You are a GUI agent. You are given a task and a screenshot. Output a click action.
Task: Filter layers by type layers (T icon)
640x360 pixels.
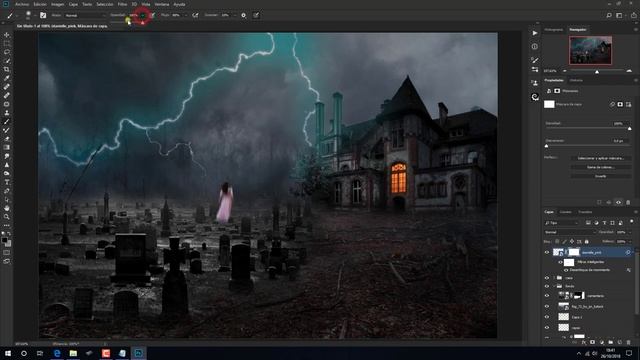[604, 223]
